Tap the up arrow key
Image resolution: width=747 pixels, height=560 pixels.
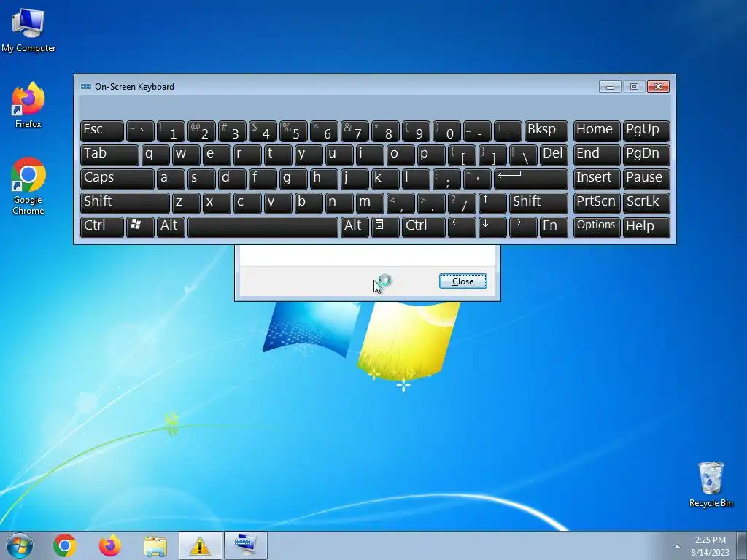[x=492, y=203]
